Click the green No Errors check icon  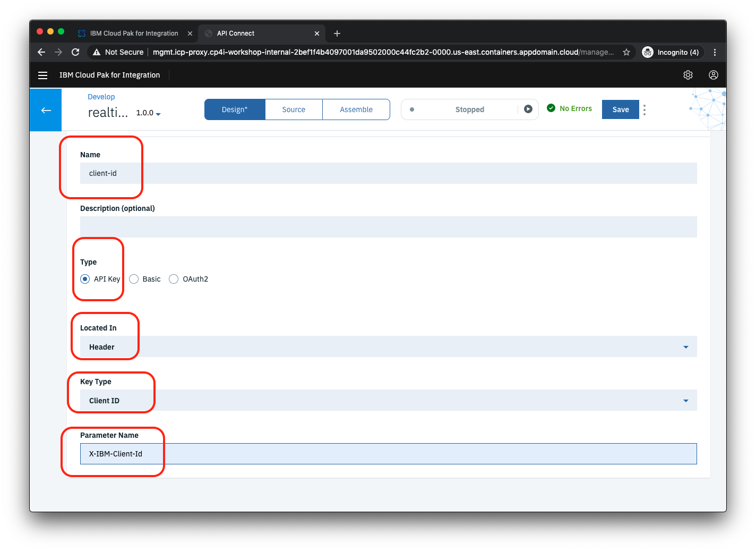(551, 108)
